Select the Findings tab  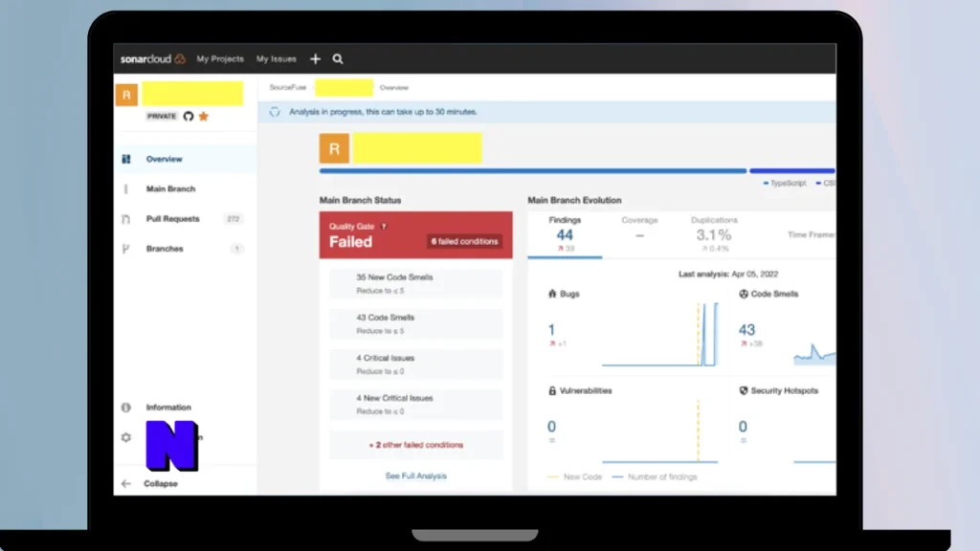(565, 235)
